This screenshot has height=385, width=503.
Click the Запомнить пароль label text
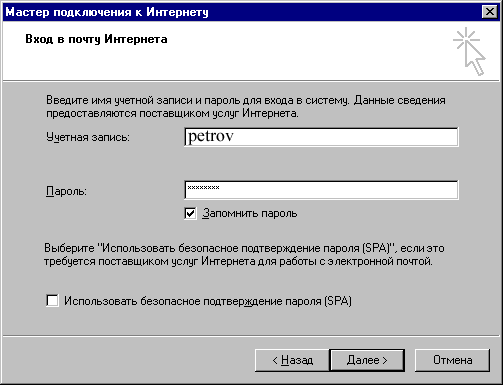click(250, 213)
